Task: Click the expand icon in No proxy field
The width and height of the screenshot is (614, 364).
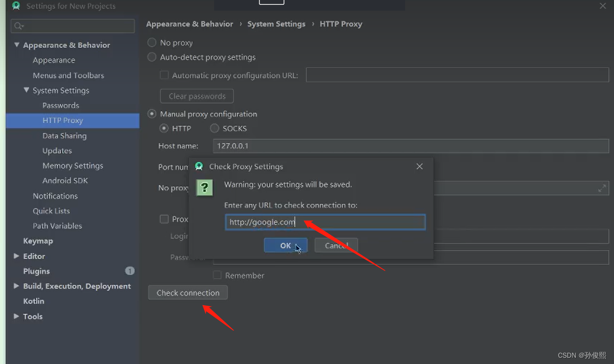Action: [602, 188]
